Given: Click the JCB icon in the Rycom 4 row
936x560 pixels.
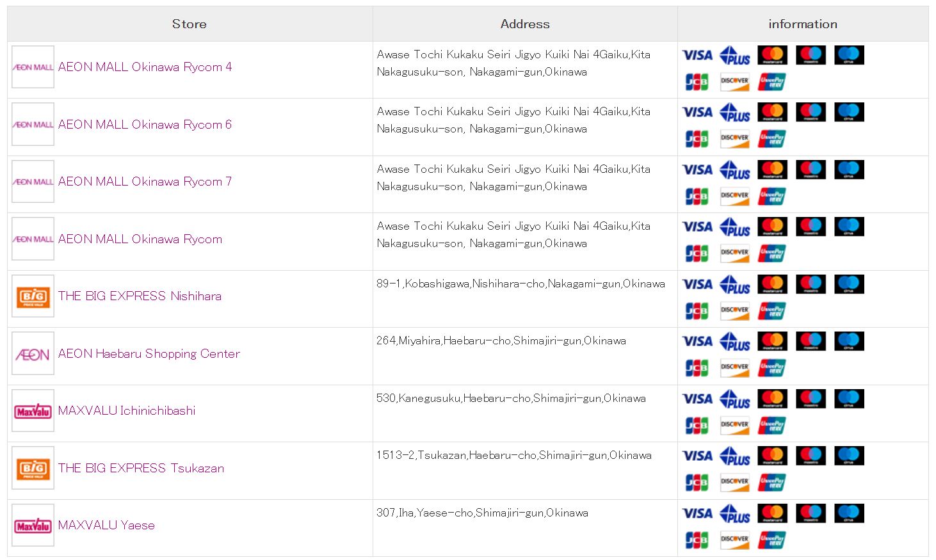Looking at the screenshot, I should point(697,82).
